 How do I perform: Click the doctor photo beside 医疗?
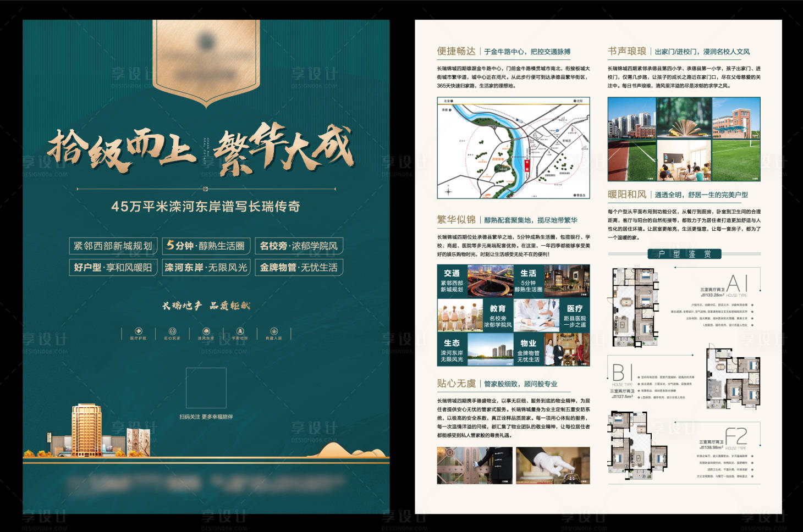[x=536, y=315]
